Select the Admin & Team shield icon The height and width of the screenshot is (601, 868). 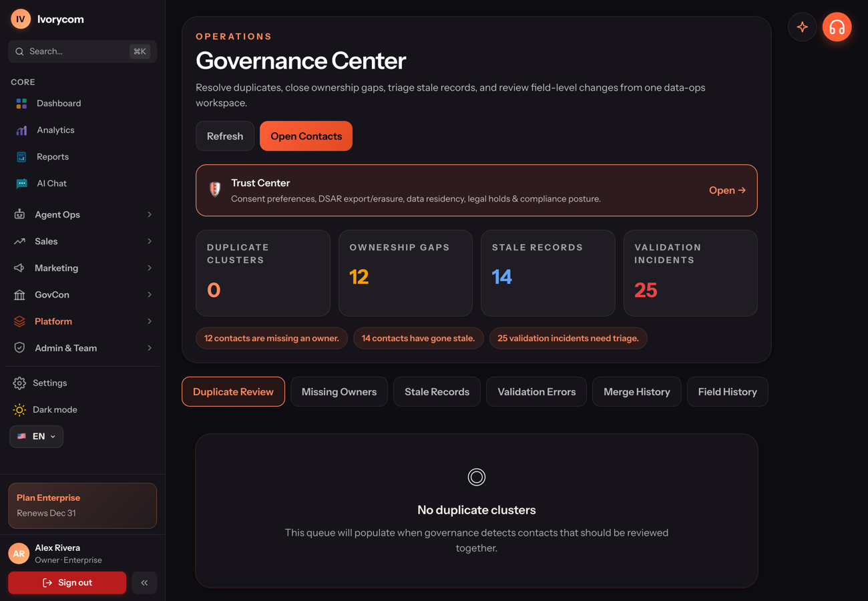click(19, 348)
